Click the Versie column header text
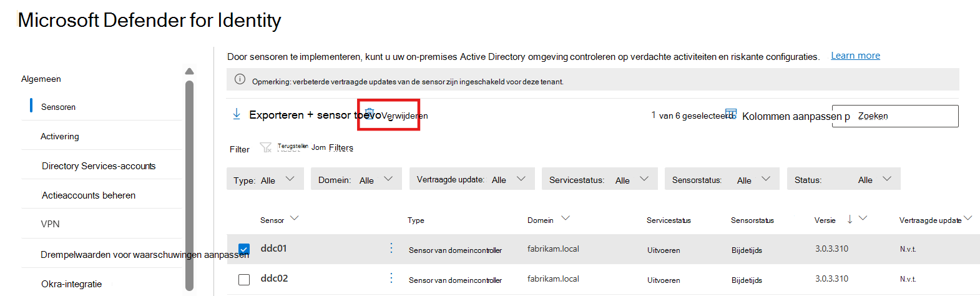Image resolution: width=980 pixels, height=296 pixels. point(825,220)
